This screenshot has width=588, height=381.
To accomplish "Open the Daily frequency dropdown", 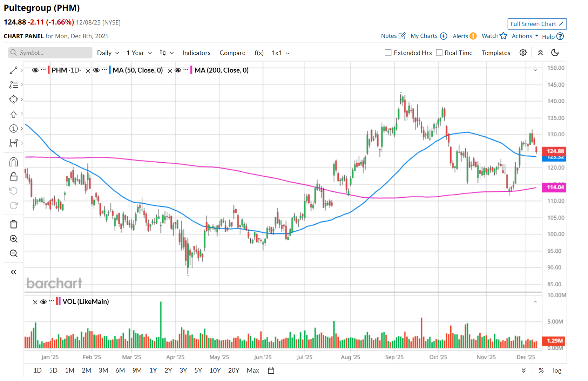I will (x=108, y=53).
